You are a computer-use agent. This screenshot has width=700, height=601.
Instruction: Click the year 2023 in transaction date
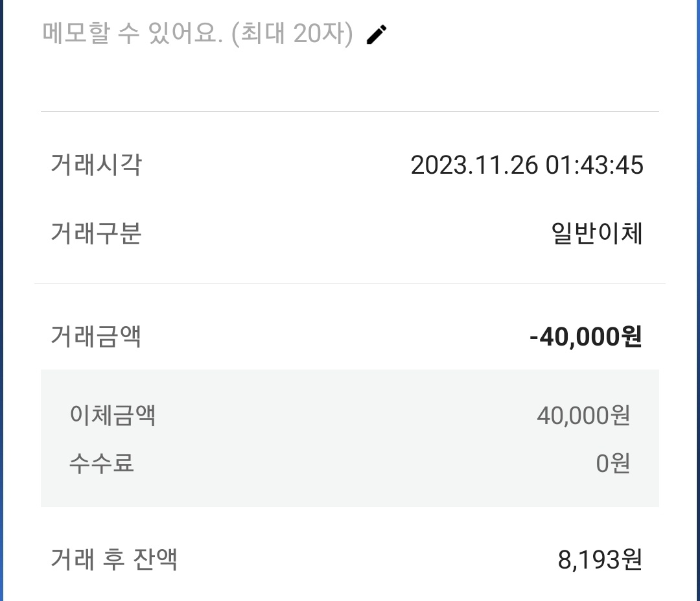[x=439, y=165]
